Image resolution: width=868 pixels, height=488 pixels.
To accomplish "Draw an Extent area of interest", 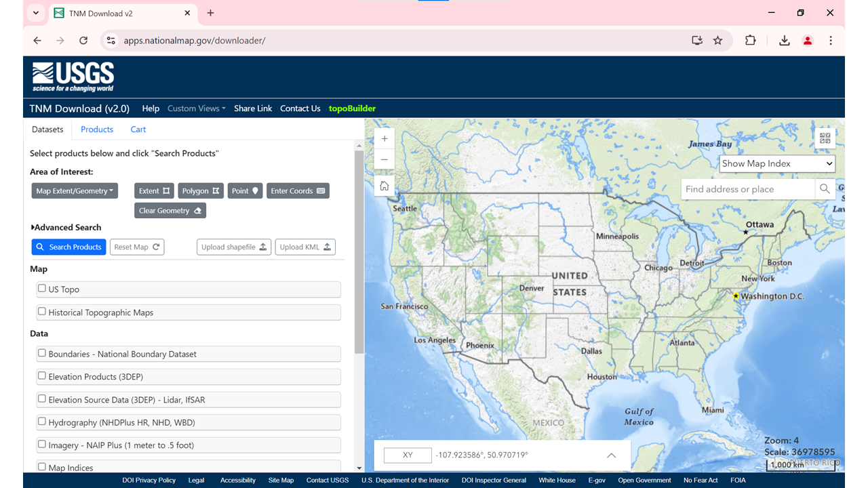I will pyautogui.click(x=154, y=191).
